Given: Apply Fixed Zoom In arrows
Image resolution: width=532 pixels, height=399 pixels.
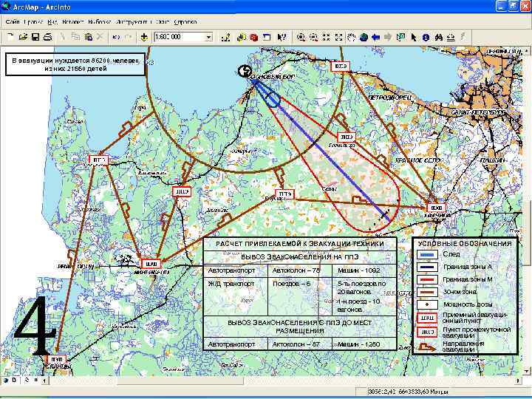Looking at the screenshot, I should (326, 38).
